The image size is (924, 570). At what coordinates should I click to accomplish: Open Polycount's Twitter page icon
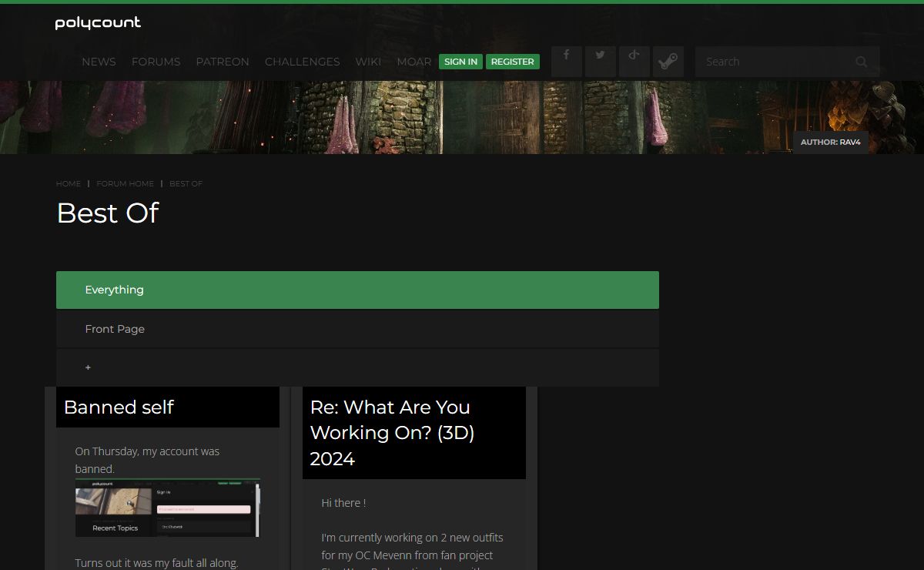601,62
